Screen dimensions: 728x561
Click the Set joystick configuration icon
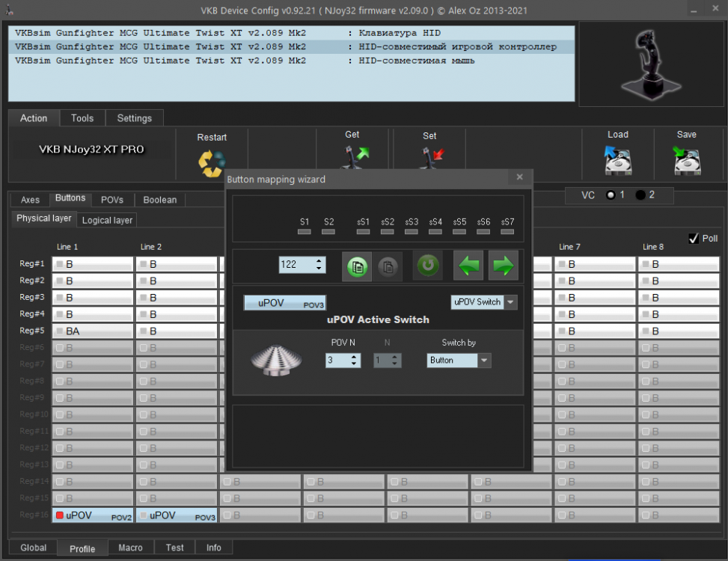pyautogui.click(x=429, y=158)
